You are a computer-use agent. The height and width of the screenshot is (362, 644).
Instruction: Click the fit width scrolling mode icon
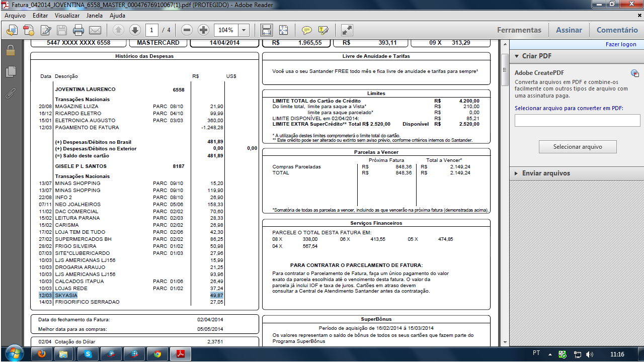tap(267, 30)
